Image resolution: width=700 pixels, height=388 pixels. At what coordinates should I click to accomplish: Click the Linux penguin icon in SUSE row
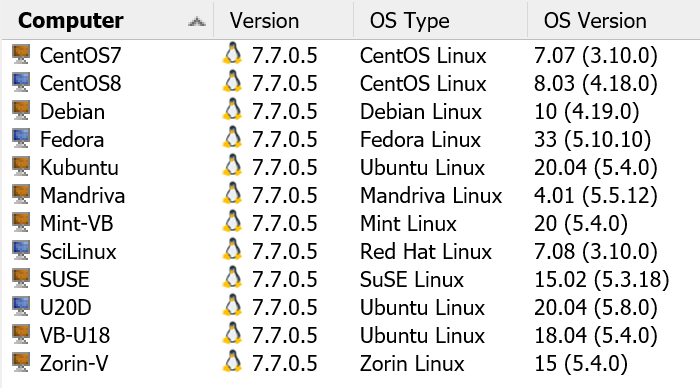point(232,278)
